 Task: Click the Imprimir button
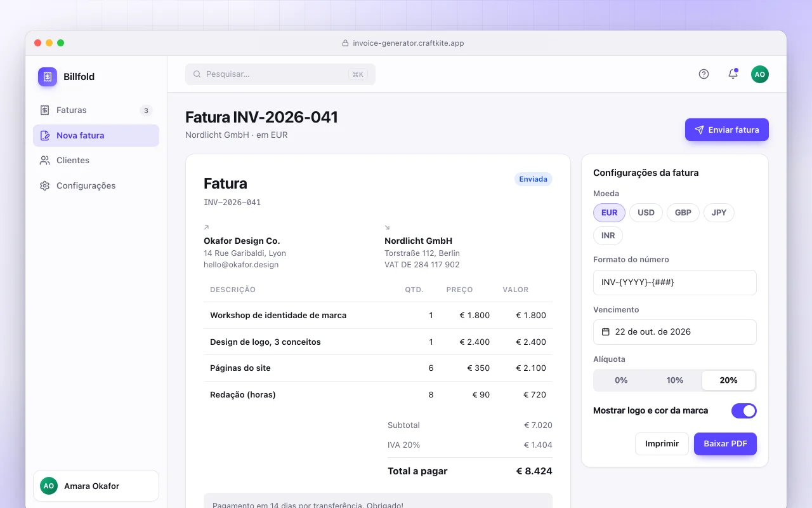662,444
